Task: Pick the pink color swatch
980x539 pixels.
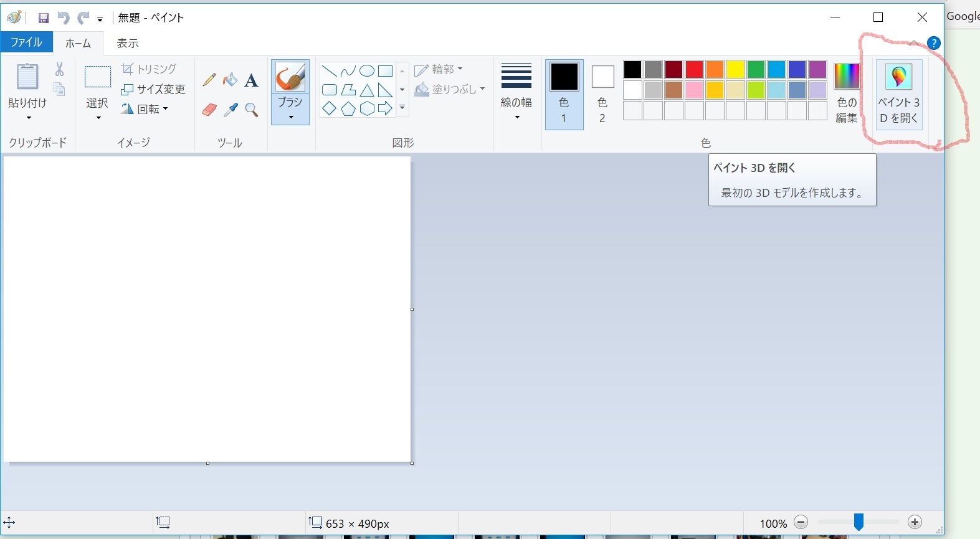Action: coord(694,90)
